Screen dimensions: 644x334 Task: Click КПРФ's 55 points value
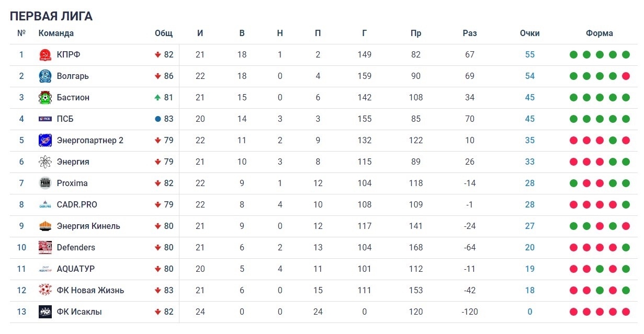click(x=529, y=55)
